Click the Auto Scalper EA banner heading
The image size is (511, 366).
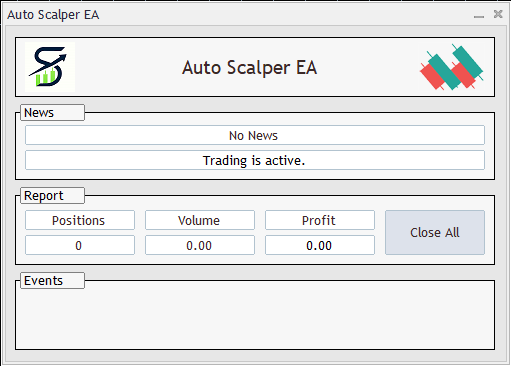point(249,68)
